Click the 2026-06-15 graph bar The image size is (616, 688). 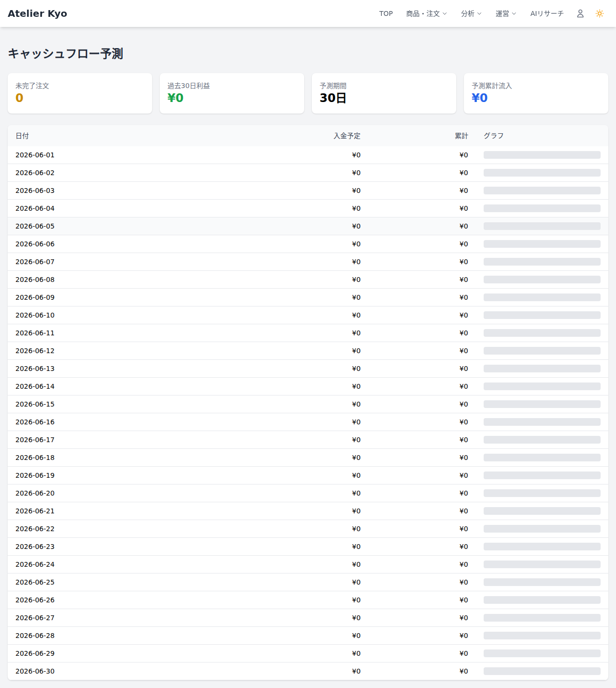(x=542, y=404)
